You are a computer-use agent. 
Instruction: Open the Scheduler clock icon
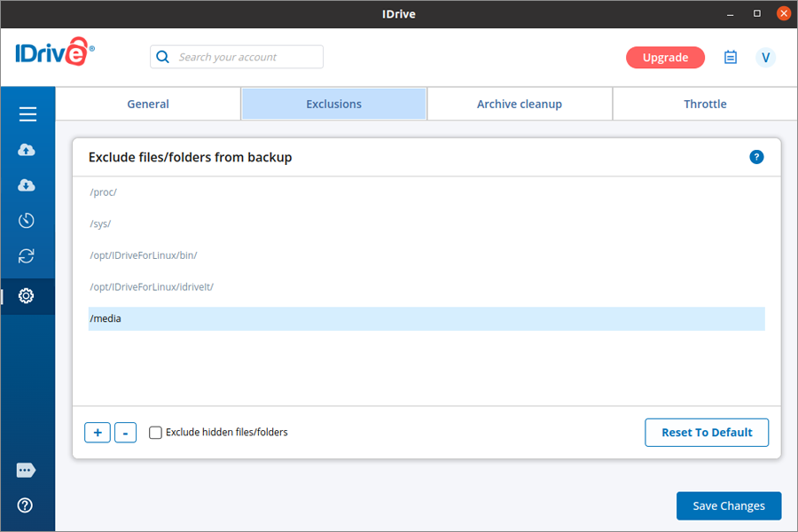point(27,221)
